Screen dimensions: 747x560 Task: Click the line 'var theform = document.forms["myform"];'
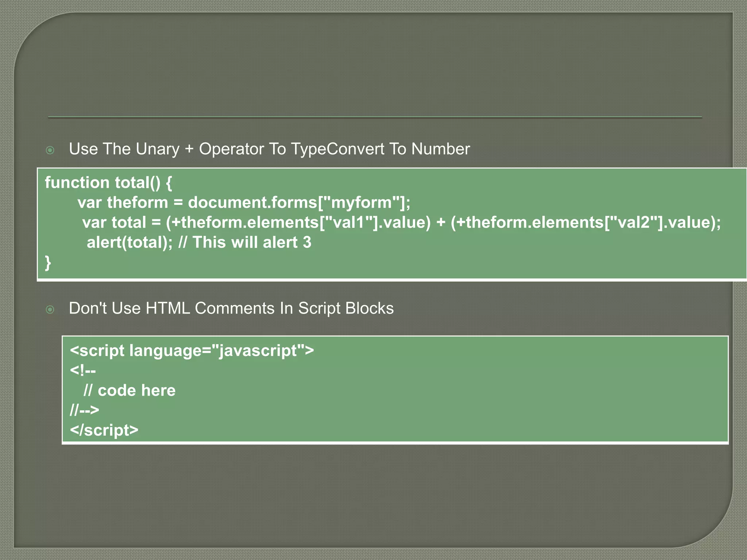244,202
